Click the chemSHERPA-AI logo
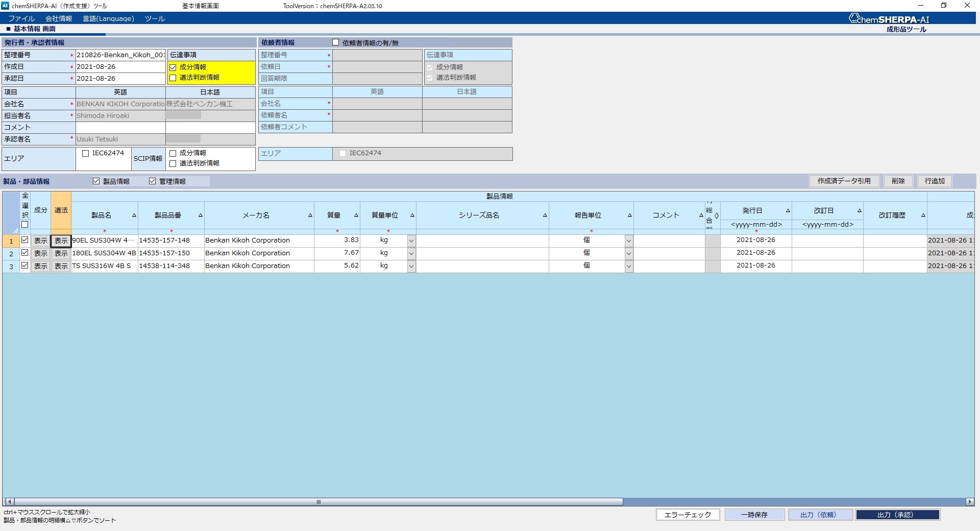This screenshot has width=980, height=531. (x=889, y=19)
